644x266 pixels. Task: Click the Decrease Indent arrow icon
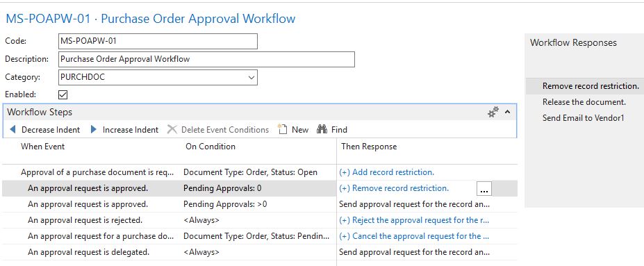13,130
